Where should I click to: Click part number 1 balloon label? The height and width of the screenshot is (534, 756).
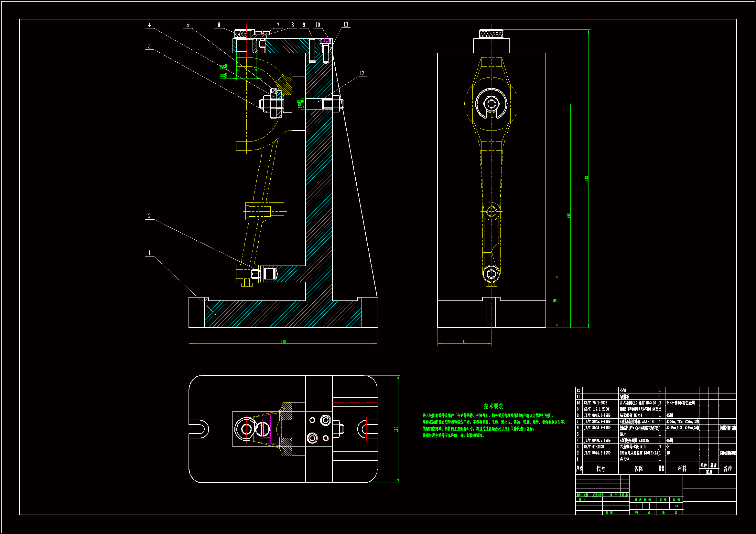pos(149,253)
